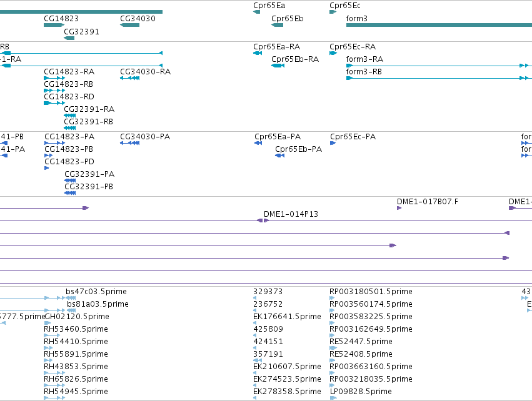Open EST RH54410.5prime label
The height and width of the screenshot is (401, 532).
pos(76,342)
